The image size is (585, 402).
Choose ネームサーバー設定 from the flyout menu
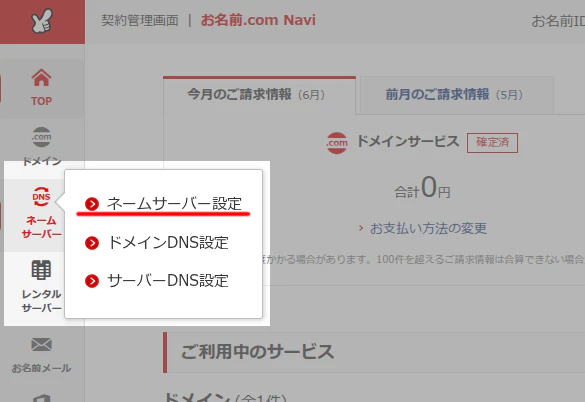click(174, 203)
